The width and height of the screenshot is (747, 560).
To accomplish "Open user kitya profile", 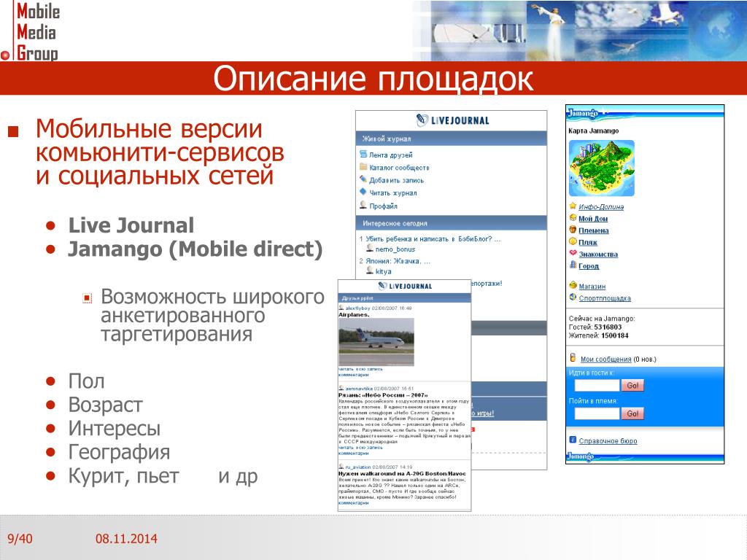I will tap(383, 271).
